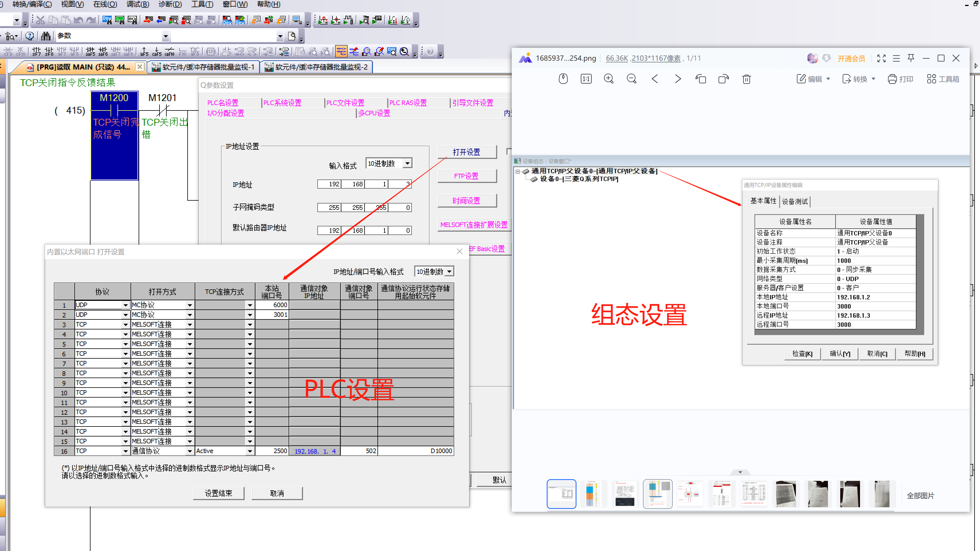Screen dimensions: 980x551
Task: Click the cut scissors icon in toolbar
Action: click(x=40, y=20)
